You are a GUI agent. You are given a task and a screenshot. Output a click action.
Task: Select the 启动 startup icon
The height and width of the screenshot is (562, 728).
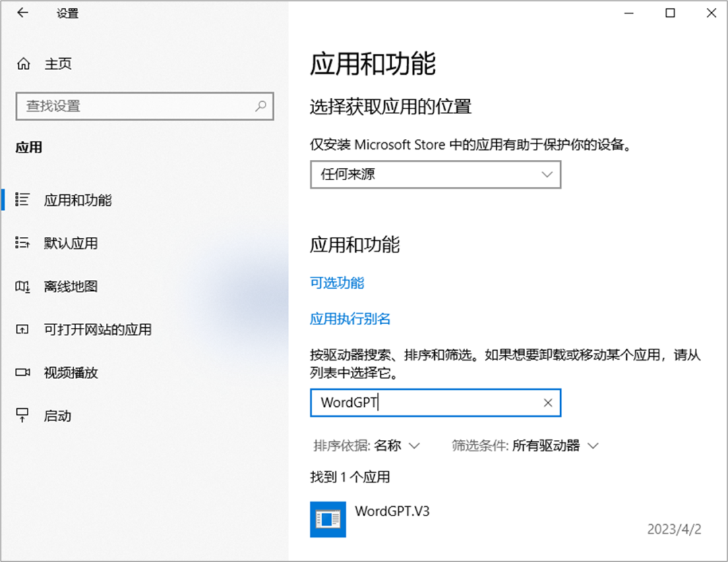[x=22, y=415]
